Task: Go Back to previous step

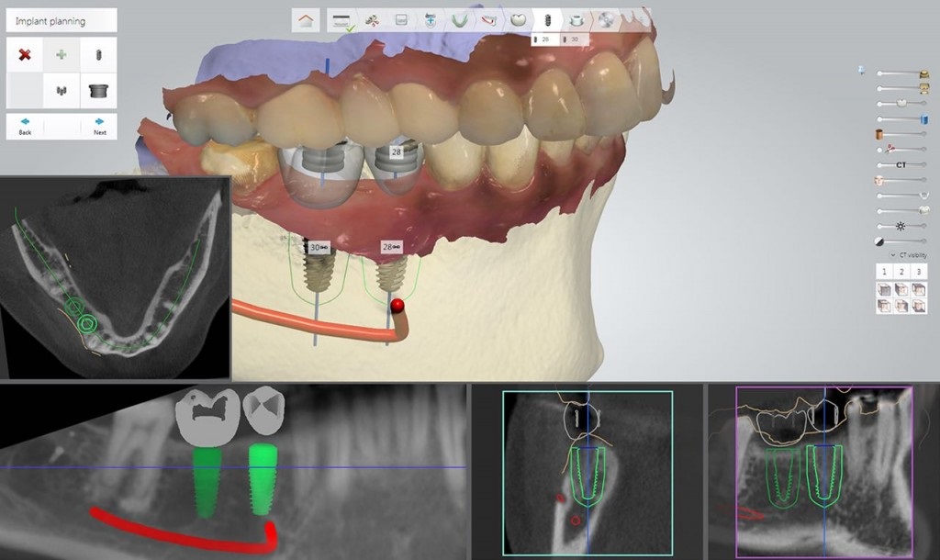Action: 25,127
